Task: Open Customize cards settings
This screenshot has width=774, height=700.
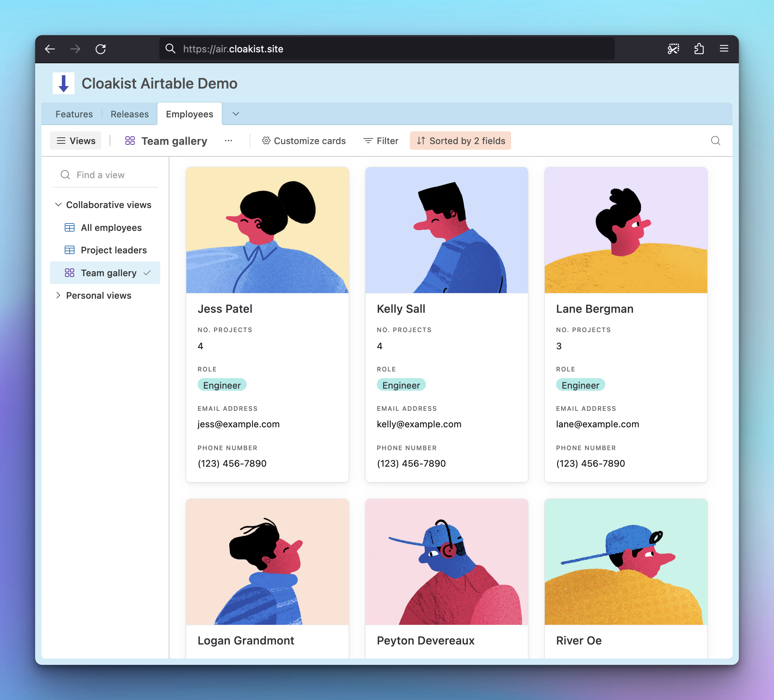Action: [x=304, y=141]
